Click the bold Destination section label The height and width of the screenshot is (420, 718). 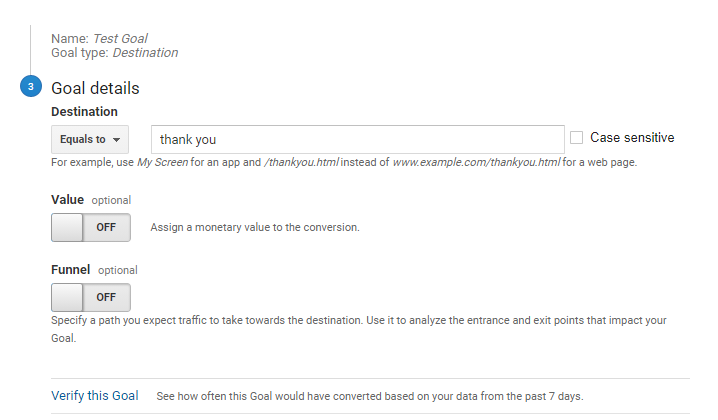(84, 111)
